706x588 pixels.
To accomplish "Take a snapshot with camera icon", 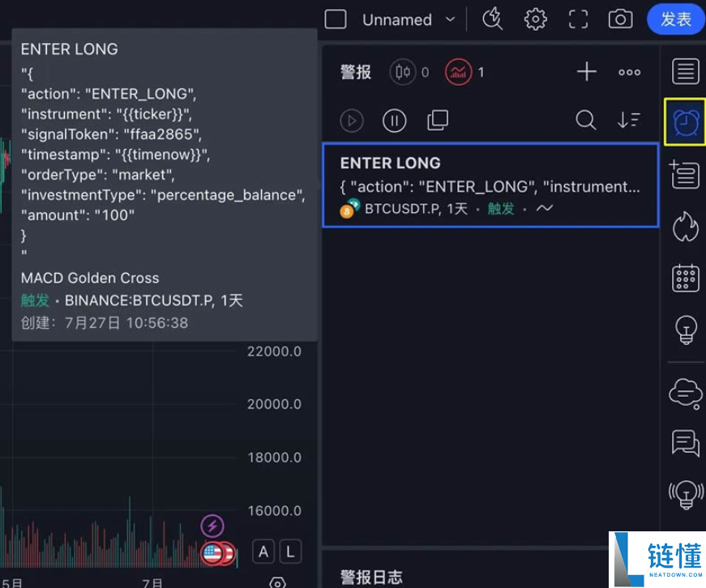I will 620,19.
